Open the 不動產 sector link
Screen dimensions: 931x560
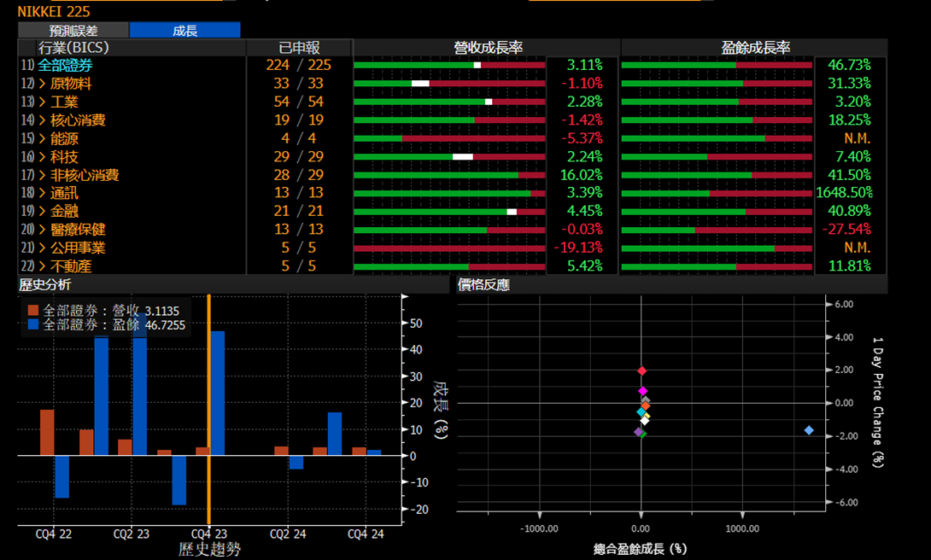coord(71,266)
